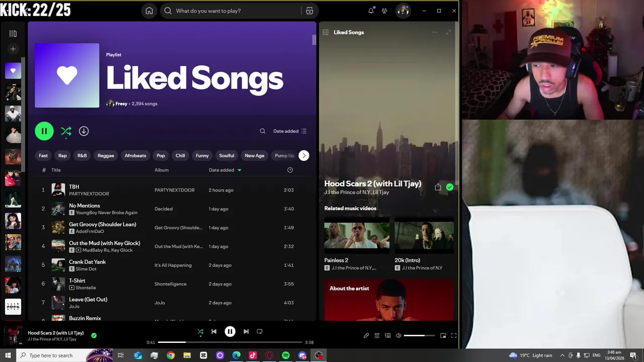Enter full screen from player bar

[x=454, y=335]
